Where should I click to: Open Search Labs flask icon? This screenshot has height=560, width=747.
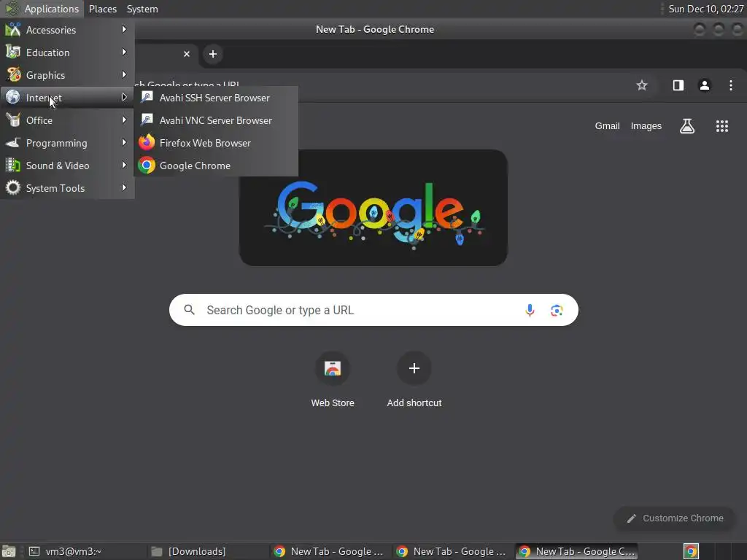pyautogui.click(x=687, y=126)
